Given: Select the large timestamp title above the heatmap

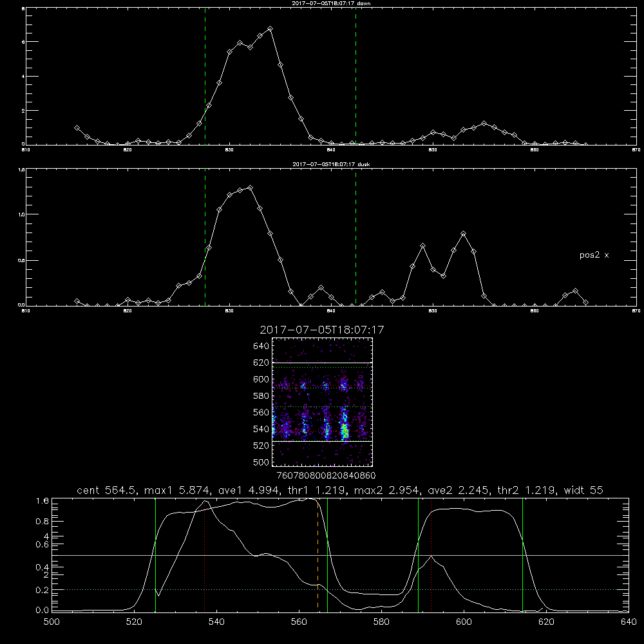Looking at the screenshot, I should tap(321, 330).
